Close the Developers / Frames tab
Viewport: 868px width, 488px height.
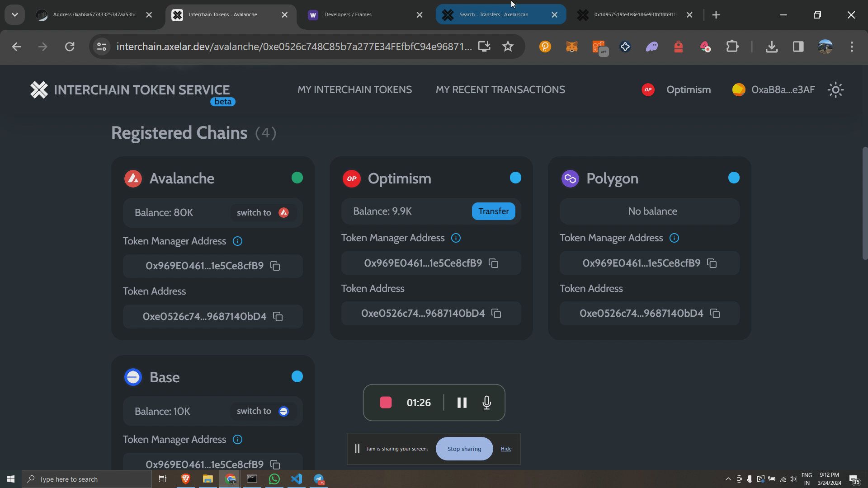pos(420,15)
